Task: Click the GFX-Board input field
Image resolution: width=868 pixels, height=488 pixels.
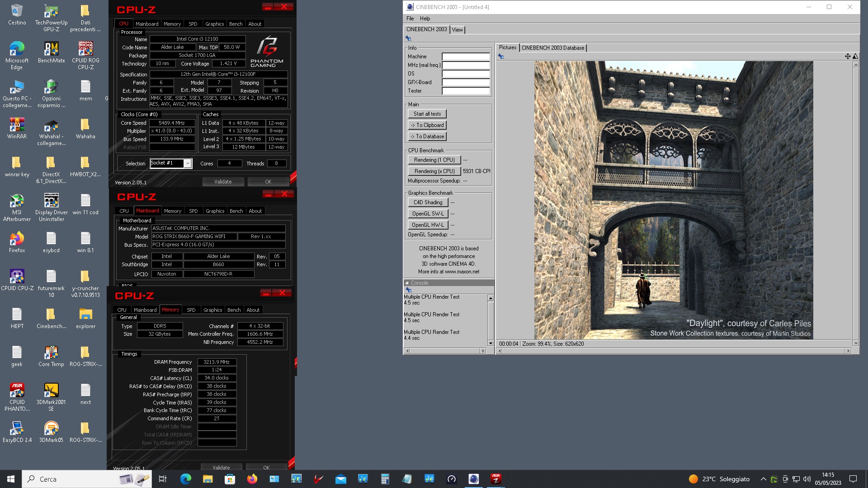Action: click(466, 83)
